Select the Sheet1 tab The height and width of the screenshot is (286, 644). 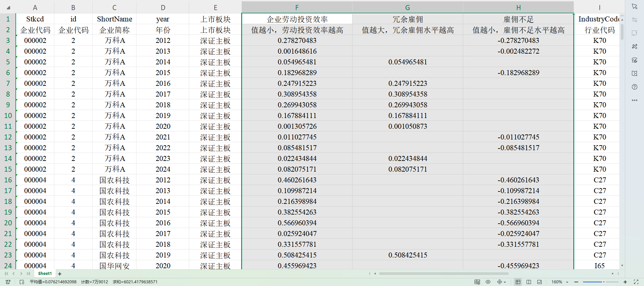pyautogui.click(x=45, y=274)
